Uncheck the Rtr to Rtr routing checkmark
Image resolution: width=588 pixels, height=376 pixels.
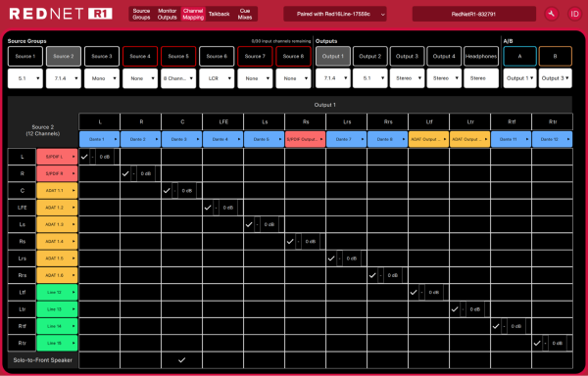(537, 343)
